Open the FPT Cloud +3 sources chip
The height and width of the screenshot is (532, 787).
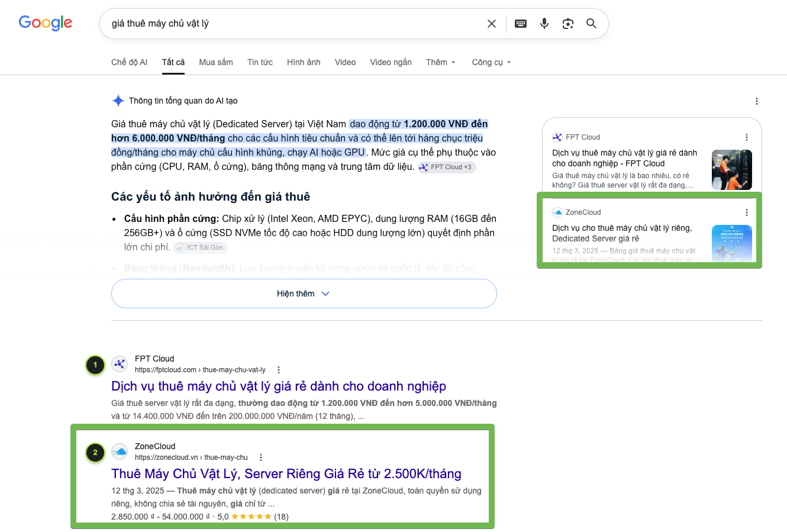pyautogui.click(x=447, y=167)
